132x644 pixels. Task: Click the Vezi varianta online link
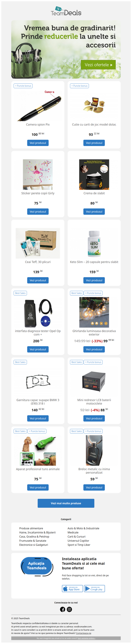click(86, 638)
